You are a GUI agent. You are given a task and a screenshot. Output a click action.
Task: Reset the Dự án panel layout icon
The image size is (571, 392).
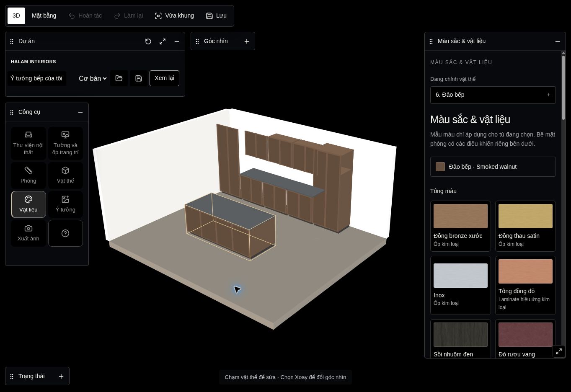click(148, 41)
